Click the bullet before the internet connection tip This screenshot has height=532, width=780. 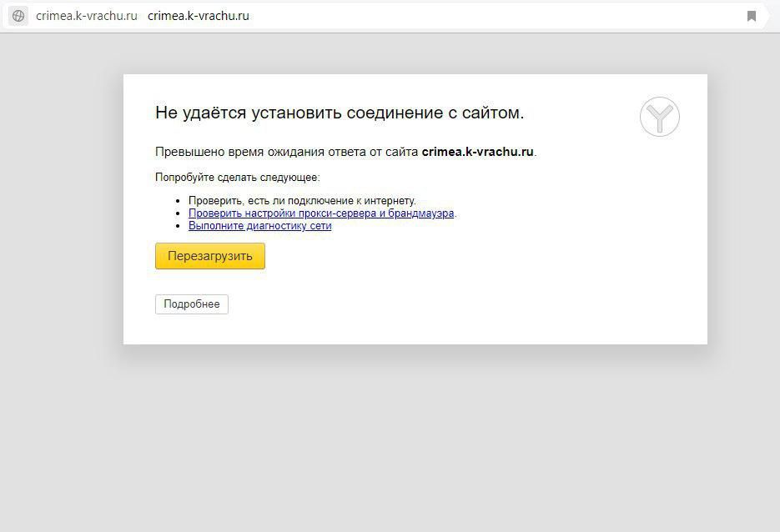(179, 201)
